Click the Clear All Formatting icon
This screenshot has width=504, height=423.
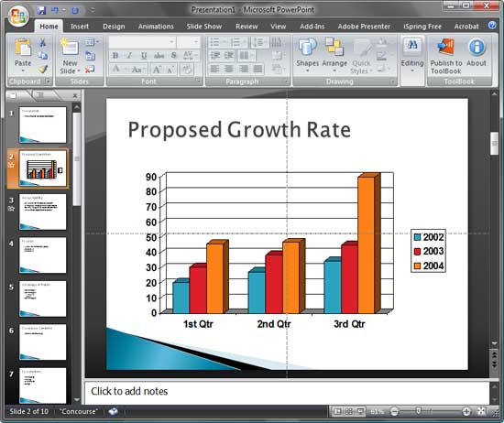187,69
